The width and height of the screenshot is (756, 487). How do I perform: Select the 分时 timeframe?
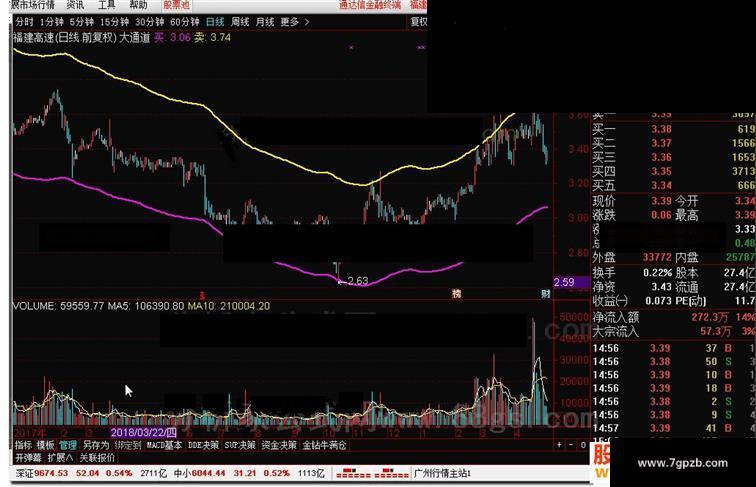[24, 22]
